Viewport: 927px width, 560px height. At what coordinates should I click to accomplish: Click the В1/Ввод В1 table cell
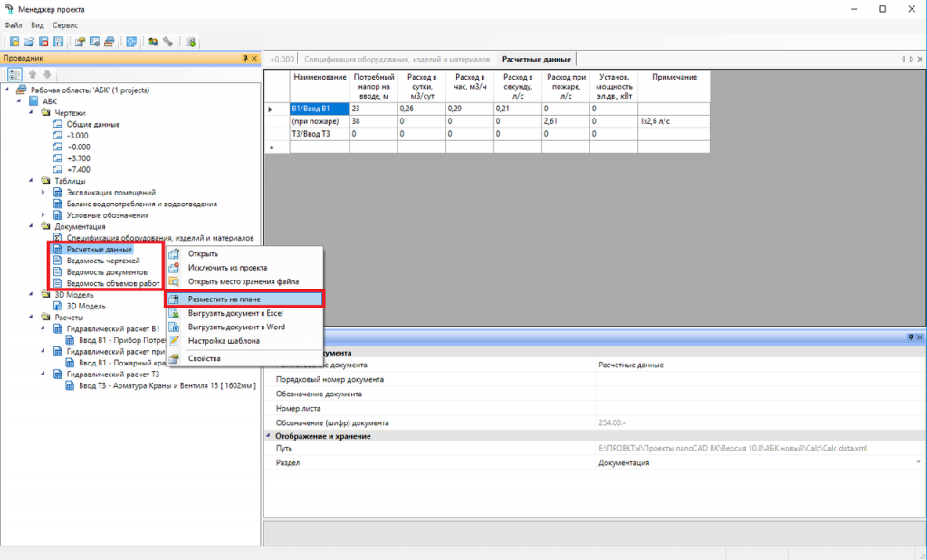(320, 109)
